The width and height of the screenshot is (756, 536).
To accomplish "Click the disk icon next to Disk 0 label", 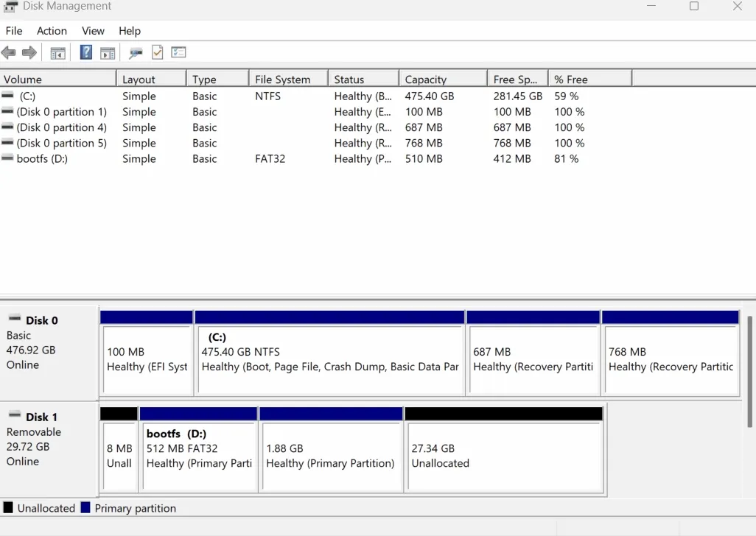I will [15, 318].
